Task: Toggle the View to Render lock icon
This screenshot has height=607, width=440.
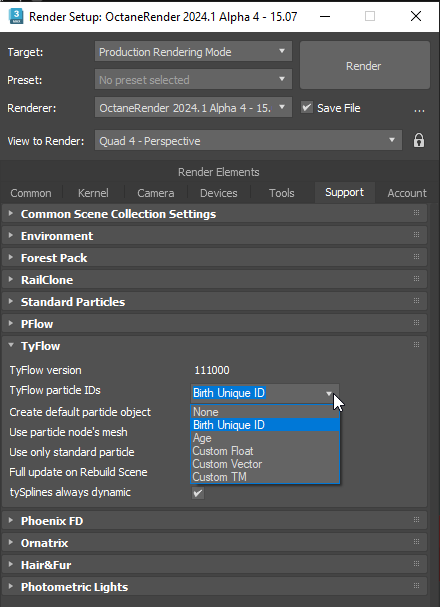Action: [x=419, y=140]
